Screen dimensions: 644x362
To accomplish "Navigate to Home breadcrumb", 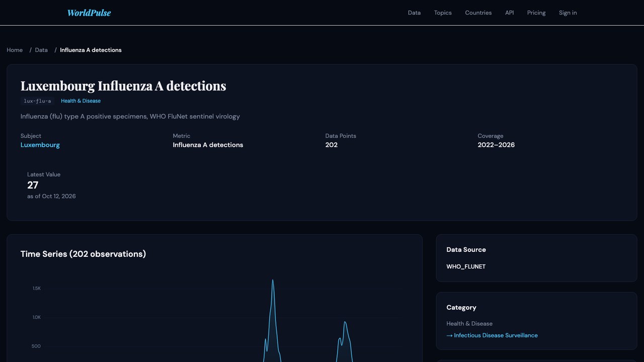I will pyautogui.click(x=15, y=50).
